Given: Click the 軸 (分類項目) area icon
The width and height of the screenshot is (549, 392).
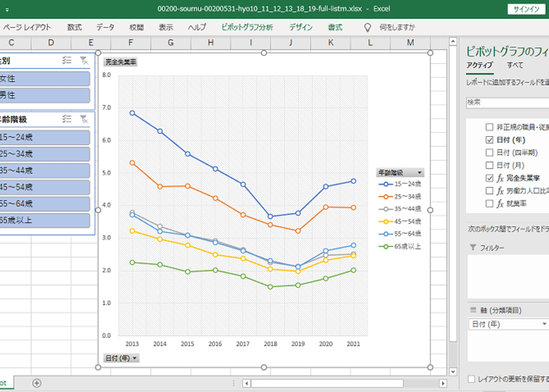Looking at the screenshot, I should point(473,310).
